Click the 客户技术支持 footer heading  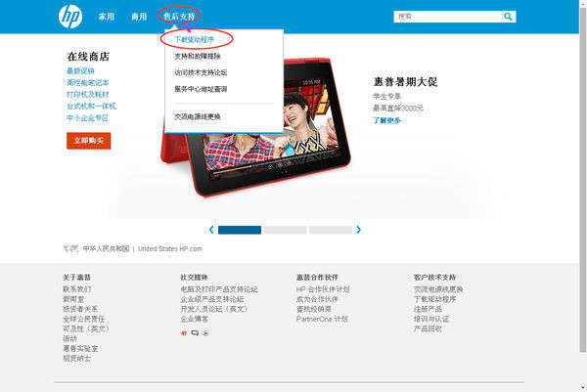click(x=434, y=278)
